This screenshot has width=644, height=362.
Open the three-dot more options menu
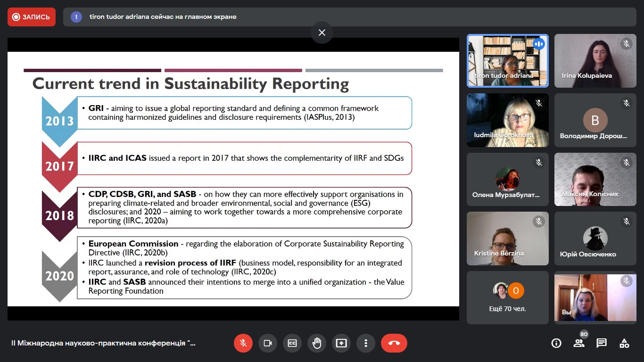click(x=366, y=343)
